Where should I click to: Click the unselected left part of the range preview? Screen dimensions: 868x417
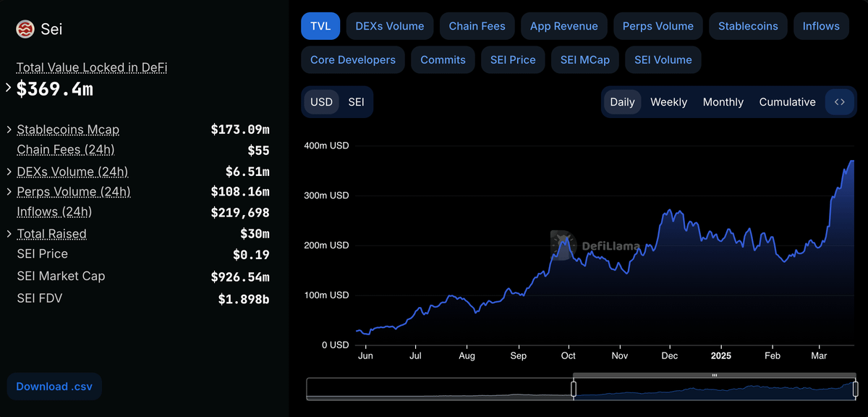tap(440, 389)
